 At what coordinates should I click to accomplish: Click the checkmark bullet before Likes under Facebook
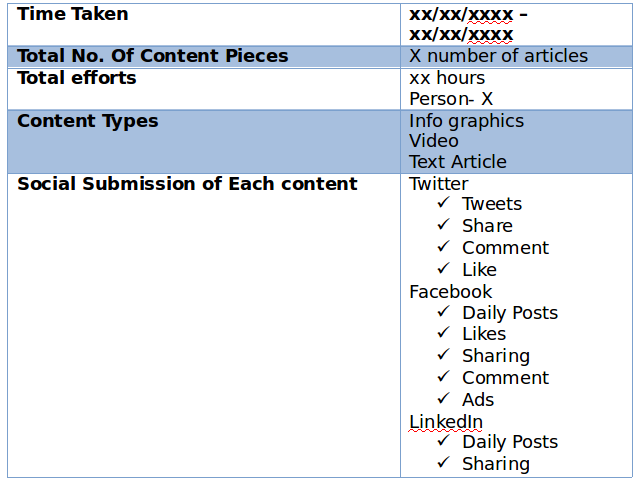coord(443,334)
